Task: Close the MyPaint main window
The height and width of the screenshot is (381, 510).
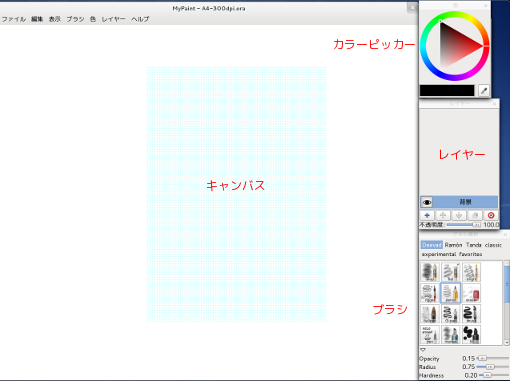Action: click(x=412, y=8)
